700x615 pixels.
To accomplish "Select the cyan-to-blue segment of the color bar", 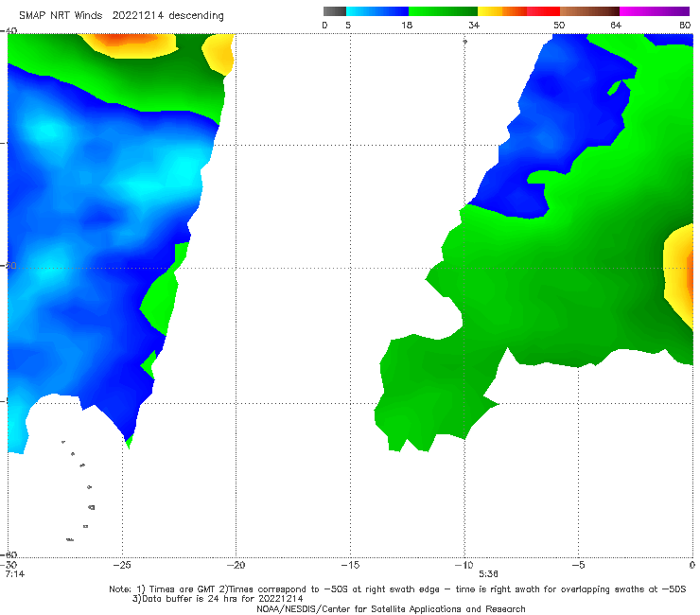I will (377, 11).
